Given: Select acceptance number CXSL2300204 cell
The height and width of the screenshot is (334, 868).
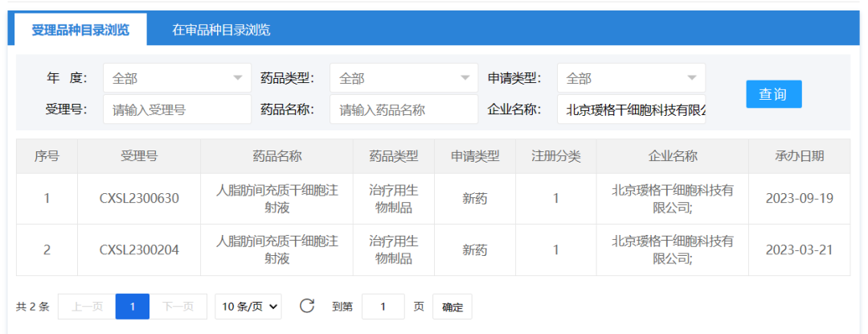Looking at the screenshot, I should (x=139, y=250).
